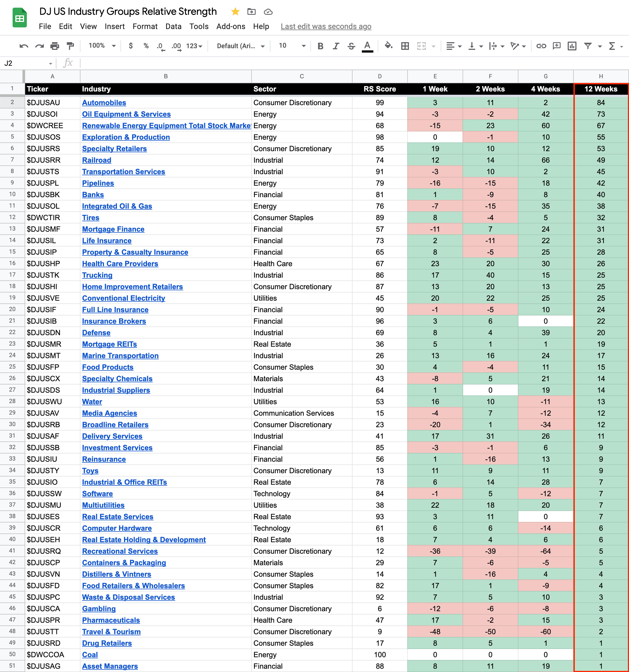
Task: Open the Add-ons menu
Action: coord(230,26)
